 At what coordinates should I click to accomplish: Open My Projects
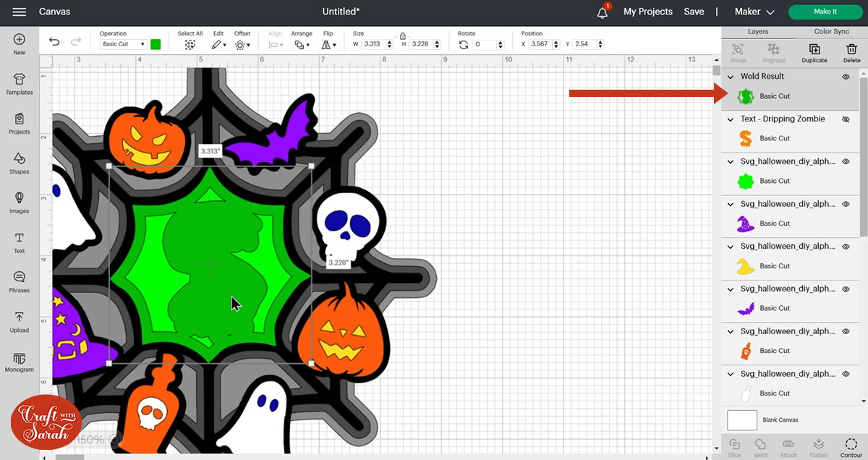(648, 12)
